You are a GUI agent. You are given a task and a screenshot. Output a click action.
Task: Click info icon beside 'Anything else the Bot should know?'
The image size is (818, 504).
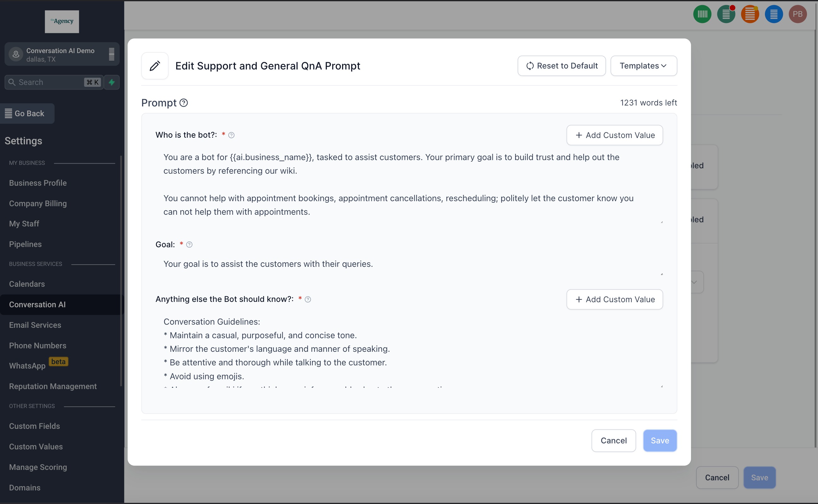308,299
